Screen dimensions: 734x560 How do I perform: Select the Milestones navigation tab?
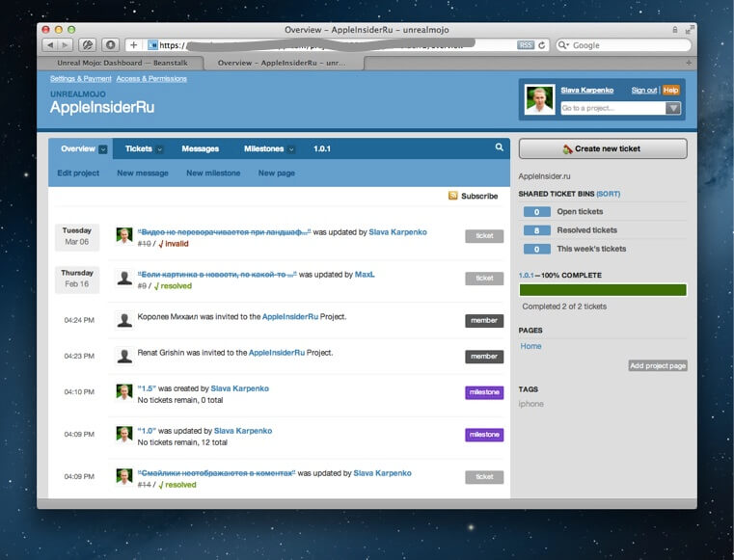(264, 148)
